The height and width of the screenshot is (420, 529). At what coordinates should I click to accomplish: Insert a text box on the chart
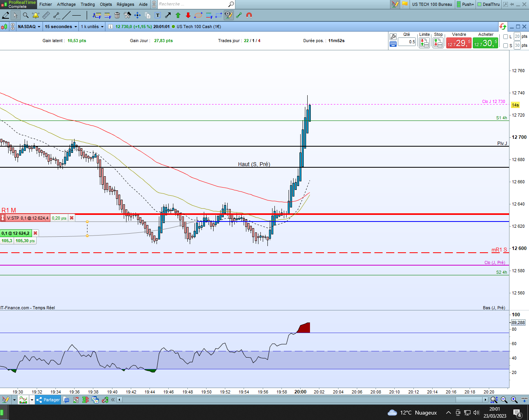coord(158,15)
